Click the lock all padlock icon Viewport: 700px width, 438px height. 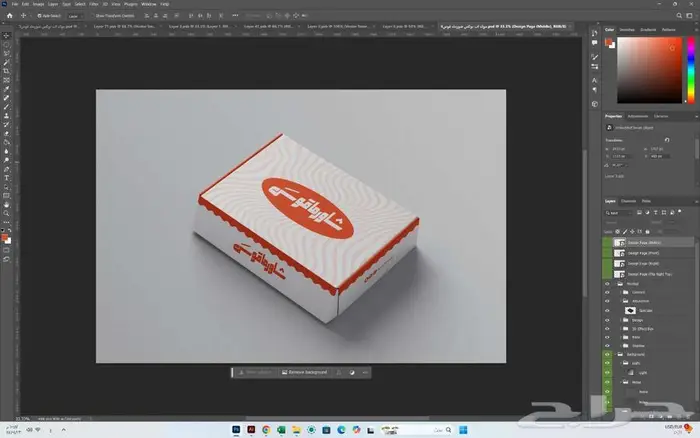tap(648, 232)
